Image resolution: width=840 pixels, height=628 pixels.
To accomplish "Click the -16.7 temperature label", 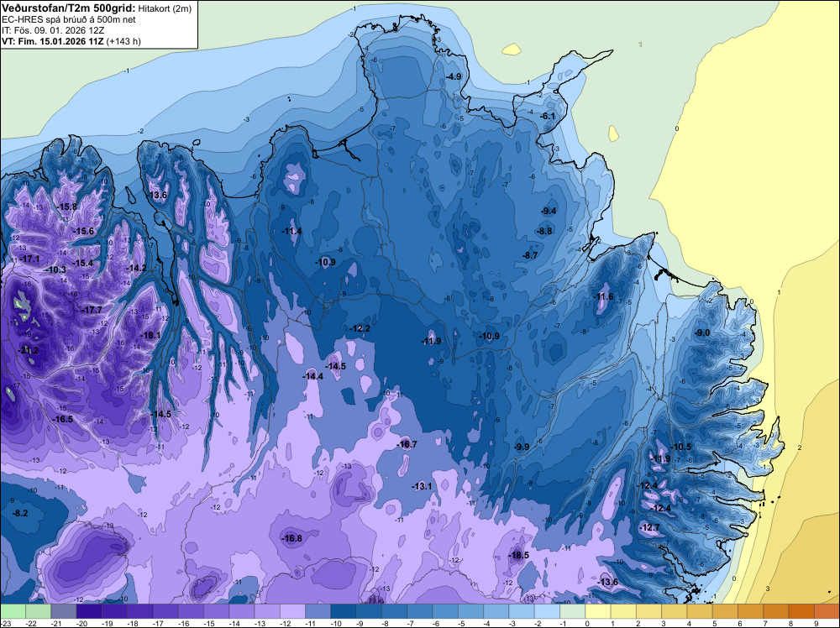I will coord(407,444).
